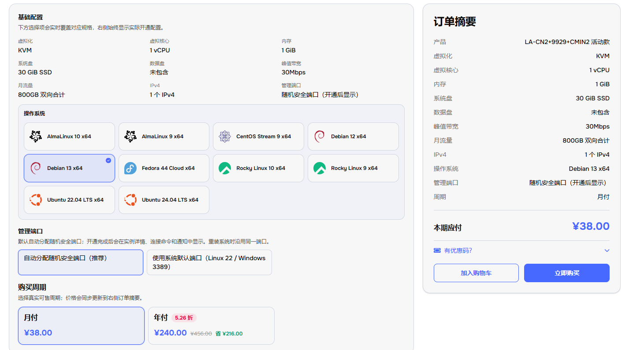The image size is (644, 350).
Task: Click the AlmaLinux 10 x64 logo icon
Action: coord(36,136)
